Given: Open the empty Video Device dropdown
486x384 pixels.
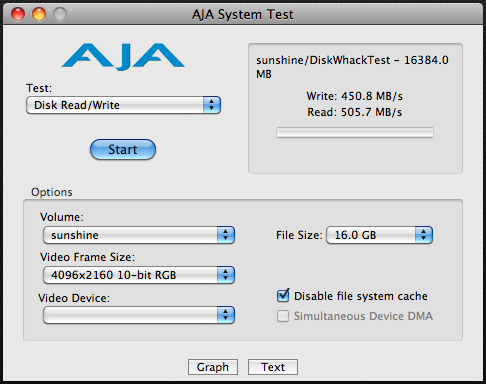Looking at the screenshot, I should pyautogui.click(x=139, y=315).
